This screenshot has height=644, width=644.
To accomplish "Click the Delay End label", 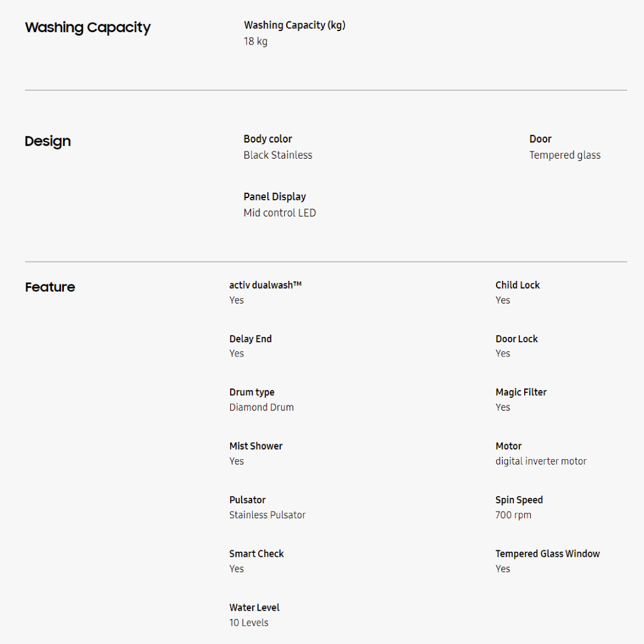I will pos(250,339).
